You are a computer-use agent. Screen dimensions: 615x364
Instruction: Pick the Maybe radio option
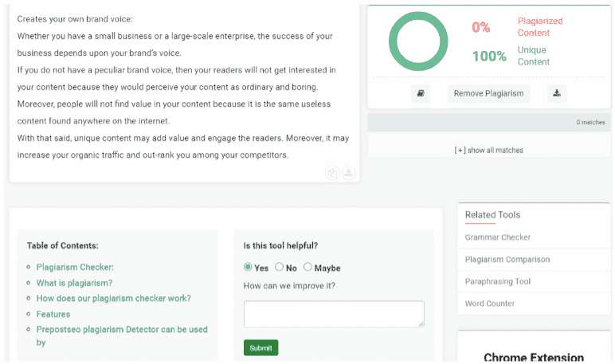[307, 267]
